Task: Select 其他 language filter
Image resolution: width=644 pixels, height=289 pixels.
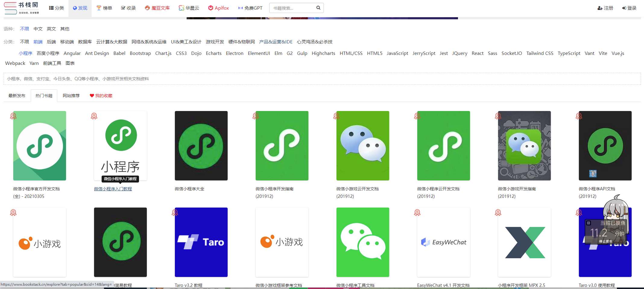Action: [65, 29]
